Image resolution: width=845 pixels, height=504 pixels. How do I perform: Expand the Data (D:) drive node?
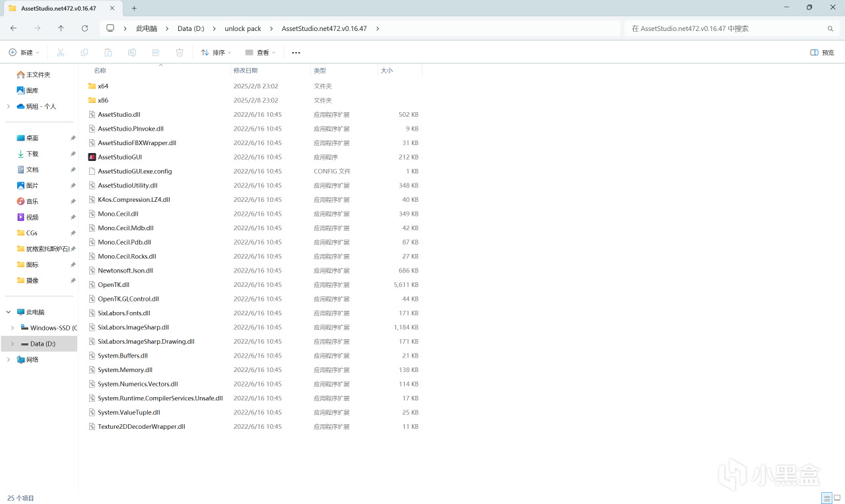coord(13,344)
